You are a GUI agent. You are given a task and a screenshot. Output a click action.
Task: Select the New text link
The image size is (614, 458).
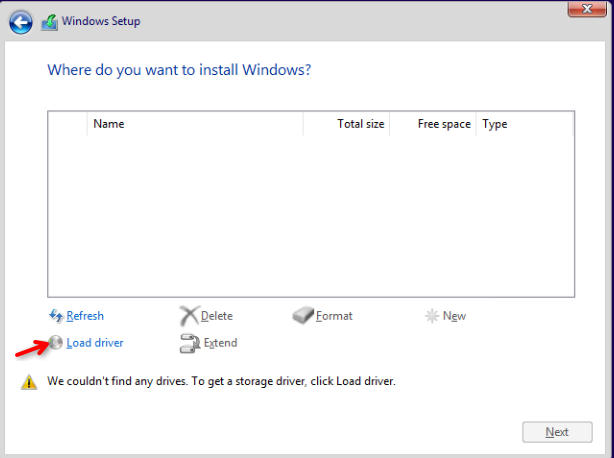click(454, 316)
